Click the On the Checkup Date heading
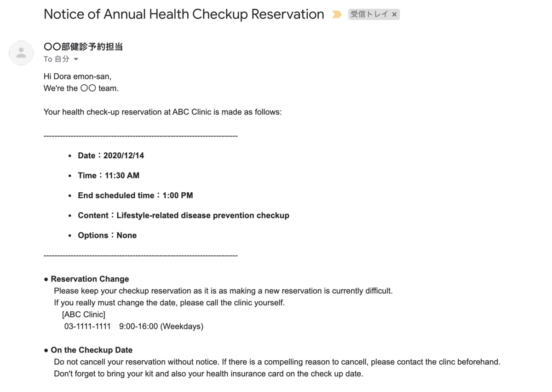This screenshot has height=392, width=552. click(92, 350)
